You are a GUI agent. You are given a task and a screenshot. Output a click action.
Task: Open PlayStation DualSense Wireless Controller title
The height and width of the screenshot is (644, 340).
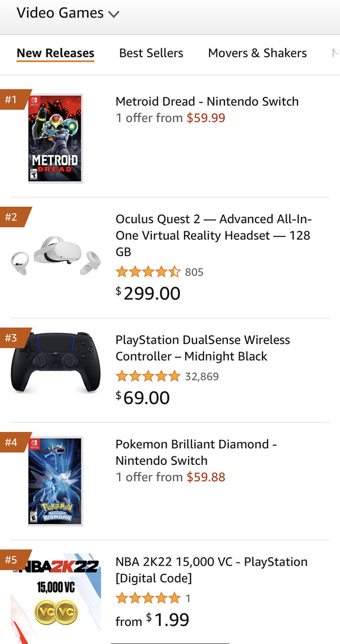pos(202,348)
